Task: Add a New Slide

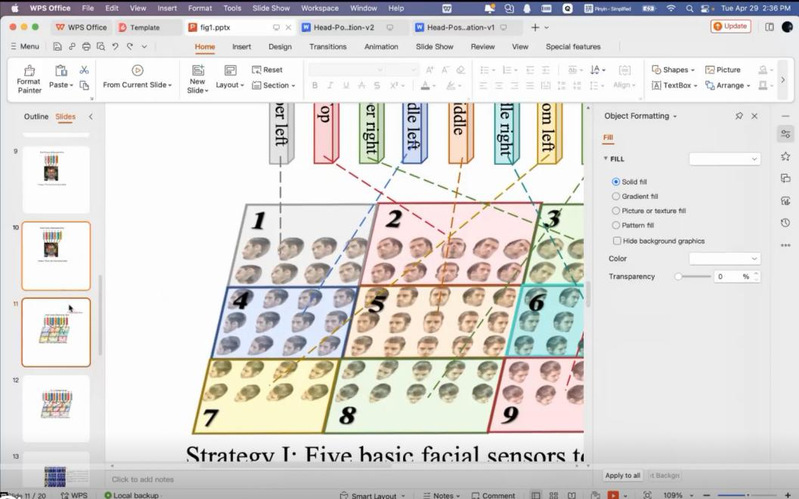Action: (197, 78)
